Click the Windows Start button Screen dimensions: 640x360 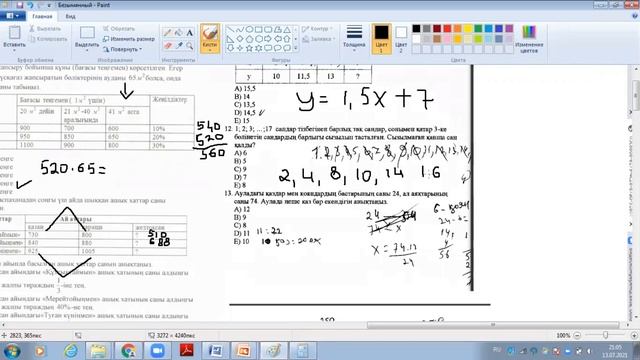(x=11, y=351)
